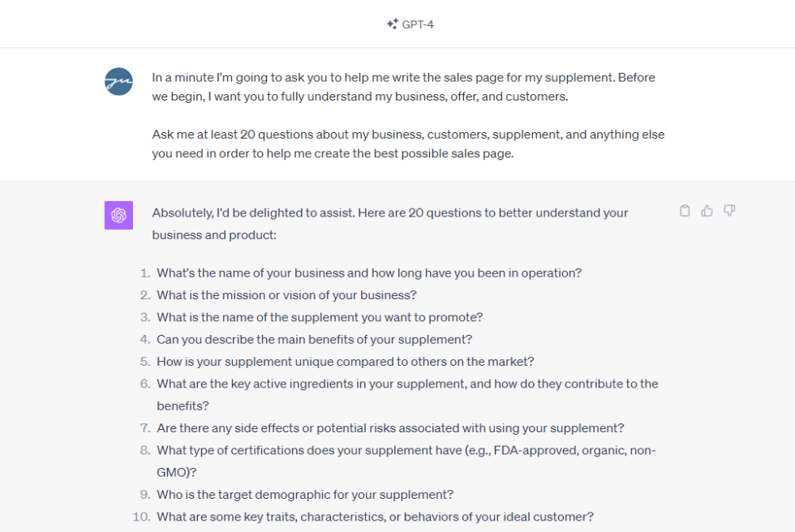Image resolution: width=795 pixels, height=532 pixels.
Task: Select the GPT-4 model label
Action: [417, 24]
